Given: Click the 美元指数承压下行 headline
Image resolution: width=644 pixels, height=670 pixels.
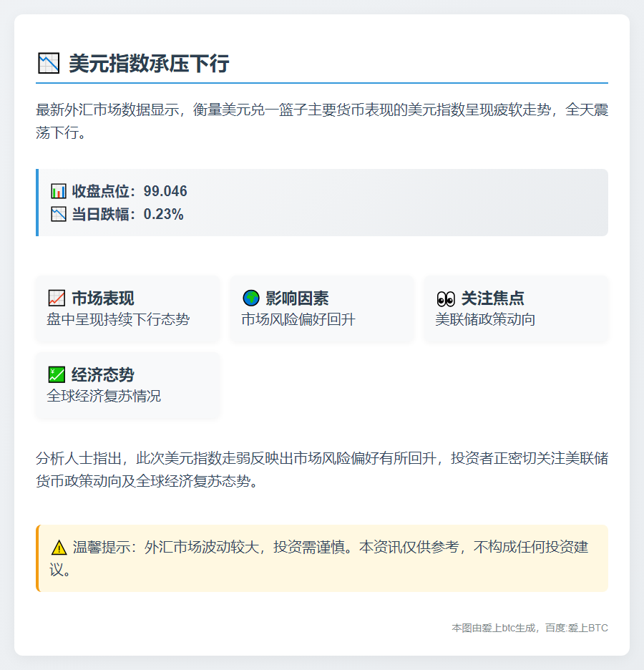Looking at the screenshot, I should coord(149,64).
